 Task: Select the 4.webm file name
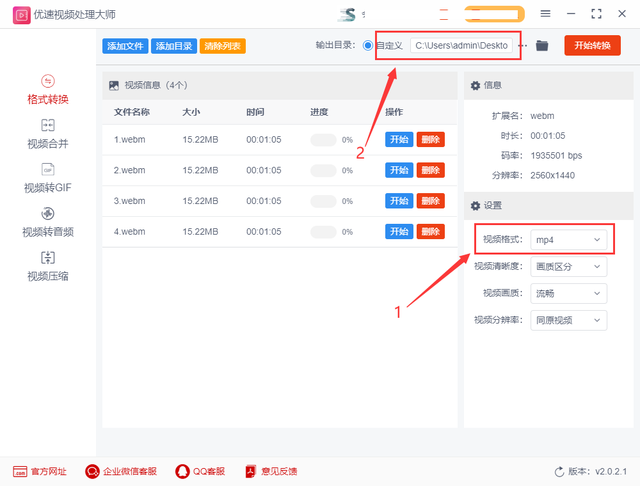point(129,231)
